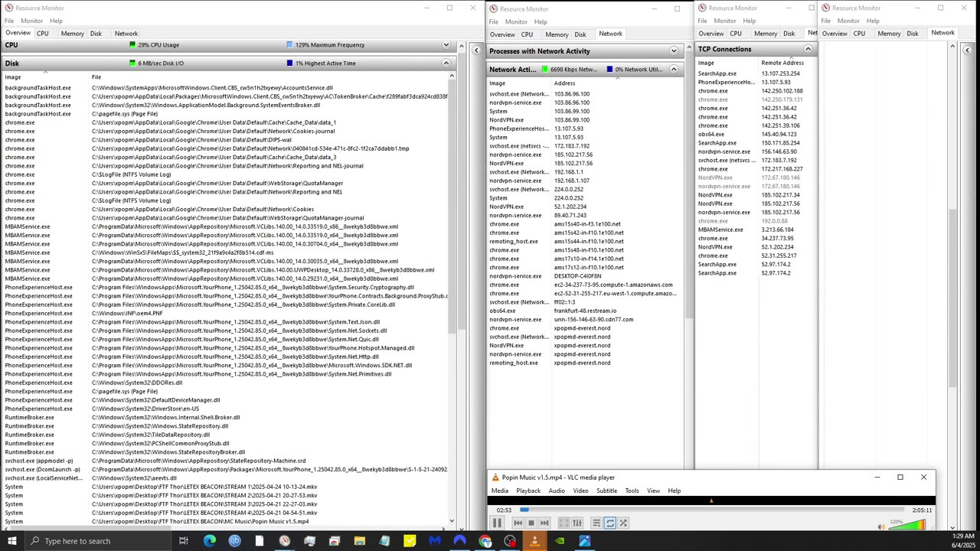Open Task View from taskbar
Viewport: 980px width, 551px height.
184,541
